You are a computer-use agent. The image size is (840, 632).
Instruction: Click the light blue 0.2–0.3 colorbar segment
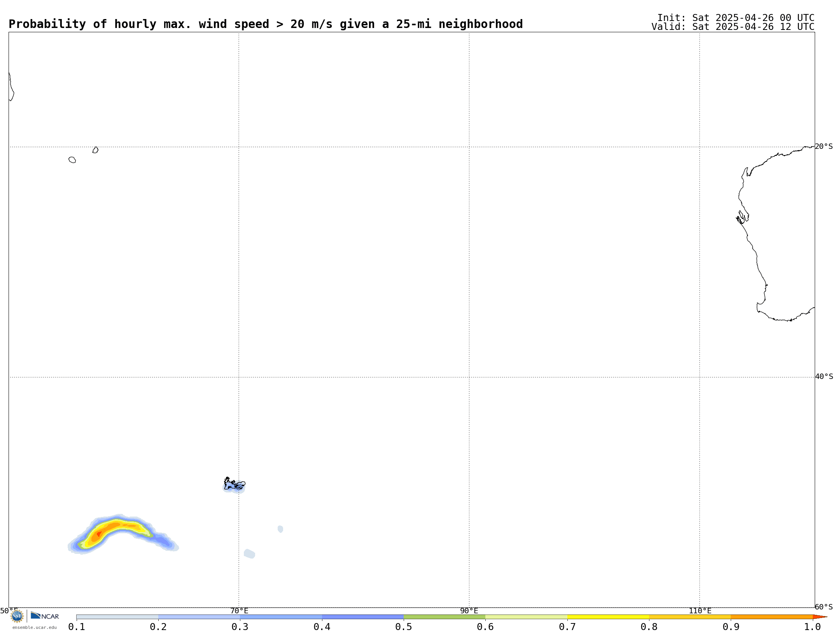coord(199,617)
